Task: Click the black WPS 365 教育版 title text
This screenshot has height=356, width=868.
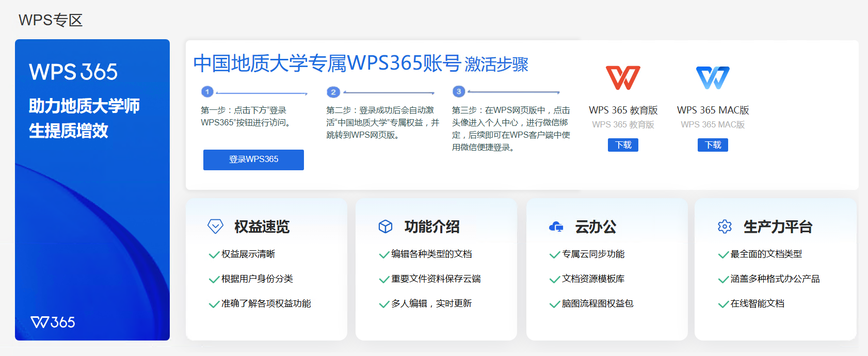Action: 623,110
